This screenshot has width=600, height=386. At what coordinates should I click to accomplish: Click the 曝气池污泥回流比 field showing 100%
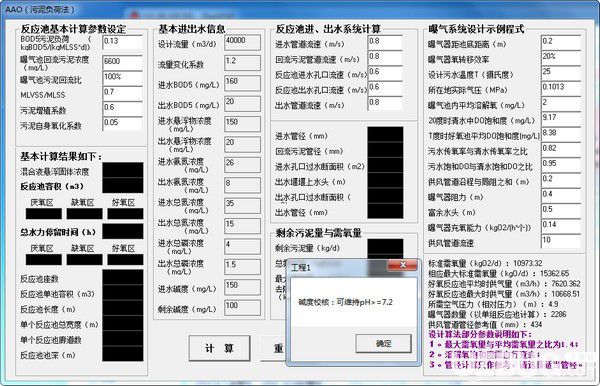point(122,78)
